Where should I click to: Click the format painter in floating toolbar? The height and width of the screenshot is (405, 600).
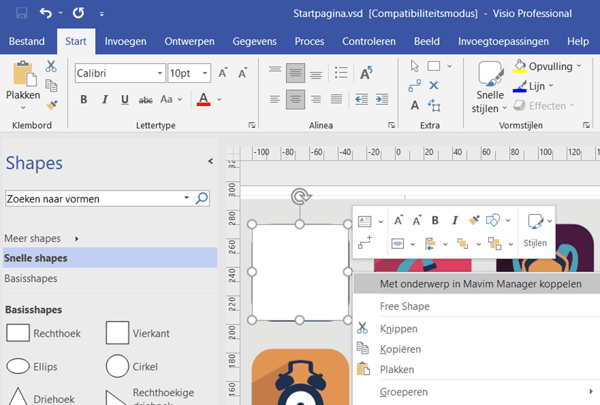474,220
